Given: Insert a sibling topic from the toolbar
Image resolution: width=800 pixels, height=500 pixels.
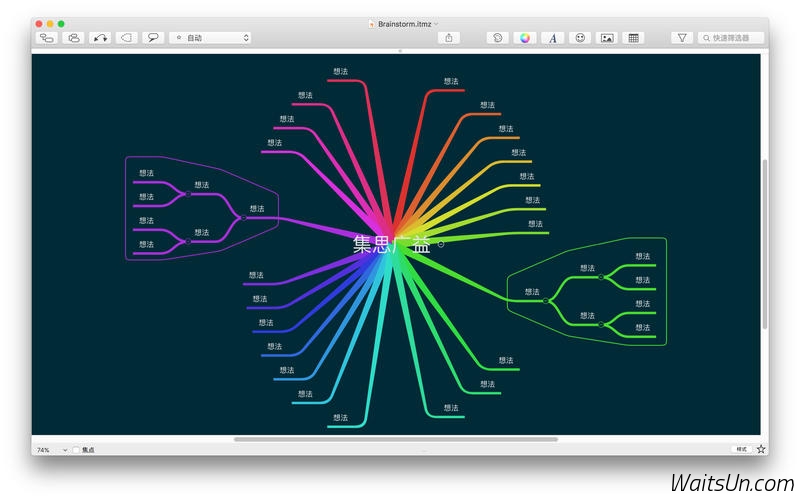Looking at the screenshot, I should 73,38.
